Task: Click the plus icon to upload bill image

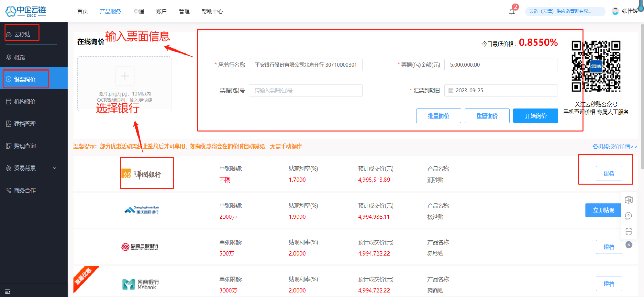Action: click(x=125, y=76)
